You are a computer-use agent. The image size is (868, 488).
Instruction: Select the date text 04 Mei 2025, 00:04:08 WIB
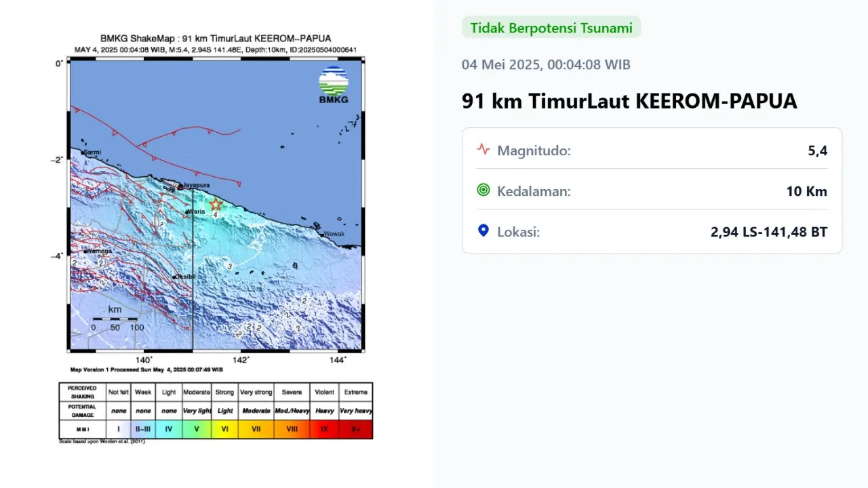[x=546, y=64]
